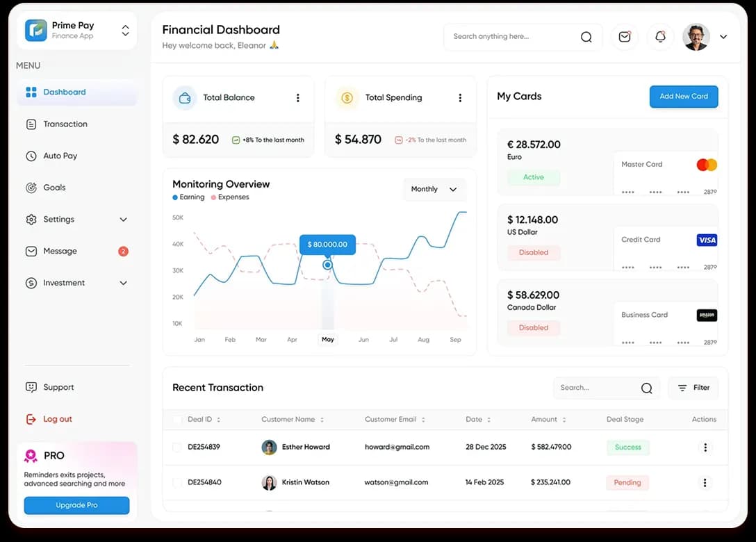Viewport: 756px width, 542px height.
Task: Click the bell notification icon
Action: tap(659, 37)
